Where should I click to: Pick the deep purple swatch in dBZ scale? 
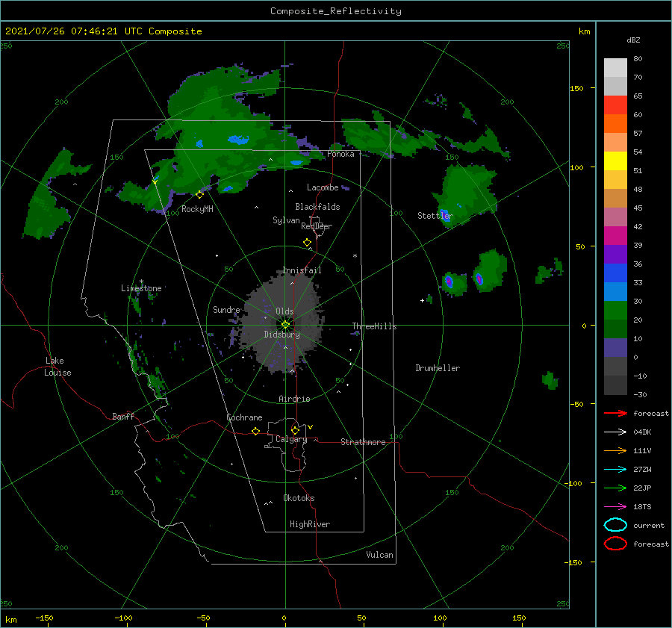[x=615, y=254]
